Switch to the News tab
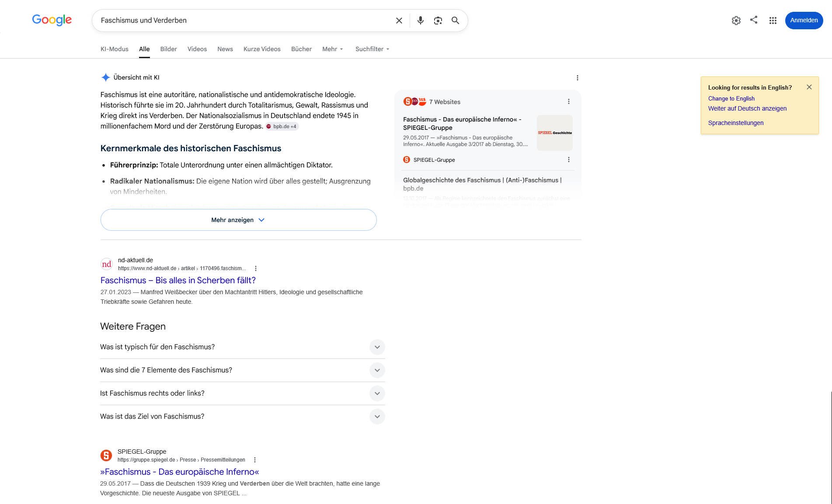 (225, 49)
